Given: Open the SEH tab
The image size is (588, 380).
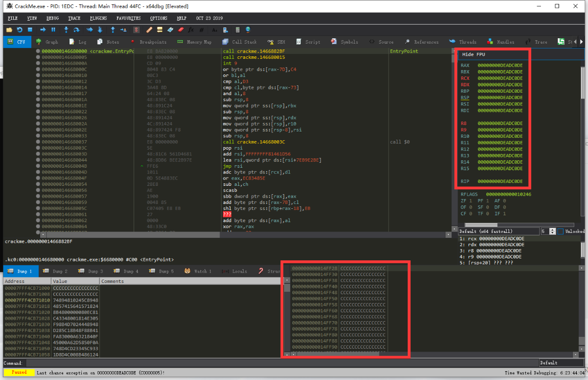Looking at the screenshot, I should pos(277,42).
